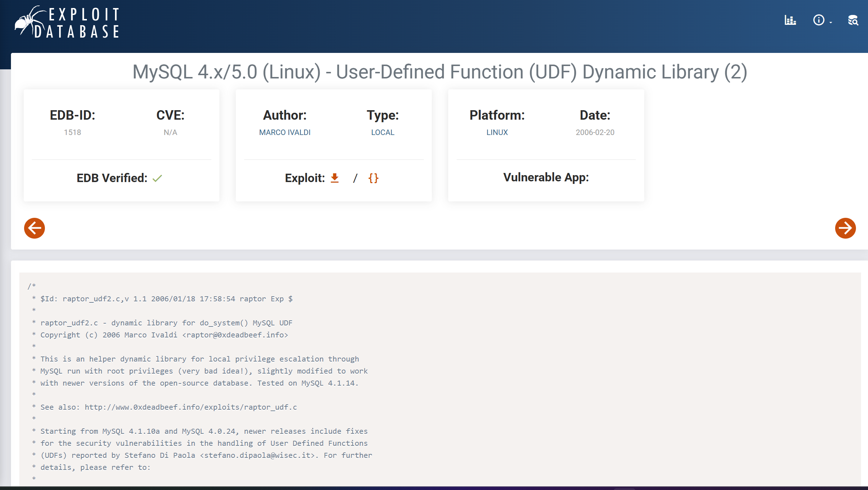The height and width of the screenshot is (490, 868).
Task: Expand the info menu dropdown arrow
Action: click(831, 22)
